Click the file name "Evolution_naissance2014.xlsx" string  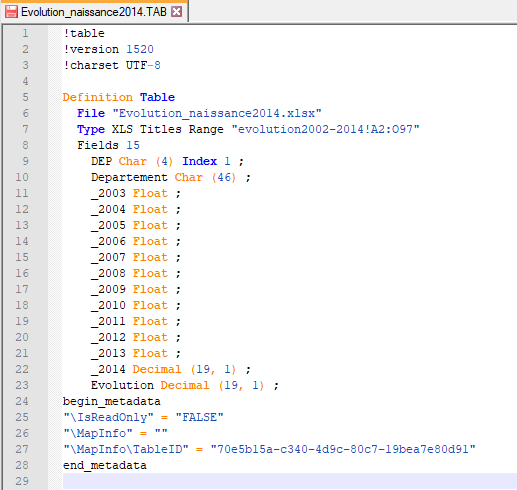pyautogui.click(x=217, y=113)
